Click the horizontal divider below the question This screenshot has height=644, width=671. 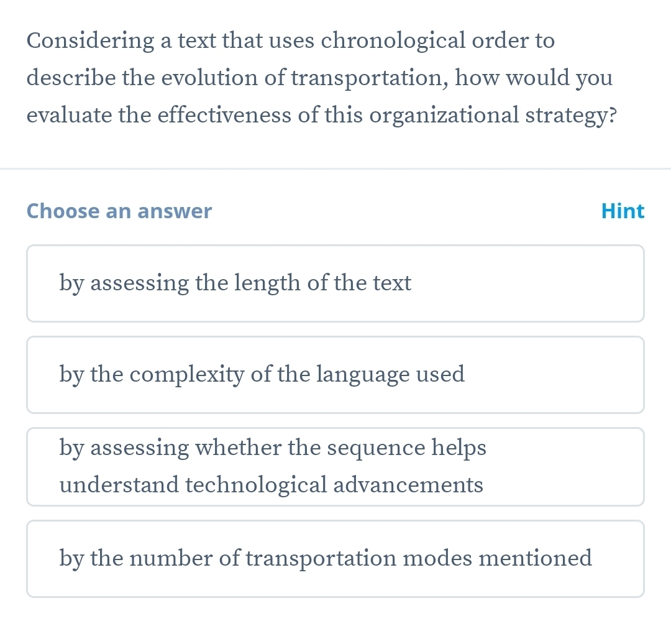pyautogui.click(x=335, y=168)
